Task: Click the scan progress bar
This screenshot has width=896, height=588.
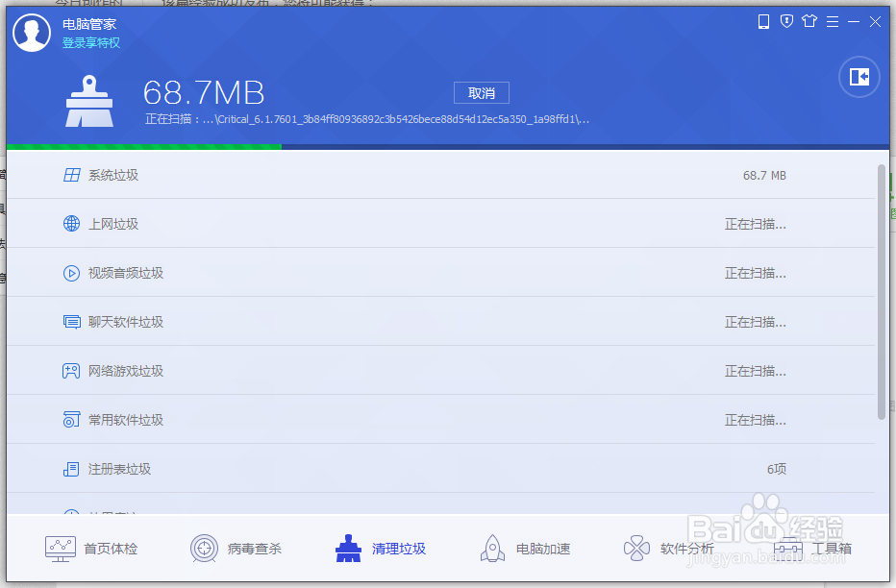Action: (x=448, y=147)
